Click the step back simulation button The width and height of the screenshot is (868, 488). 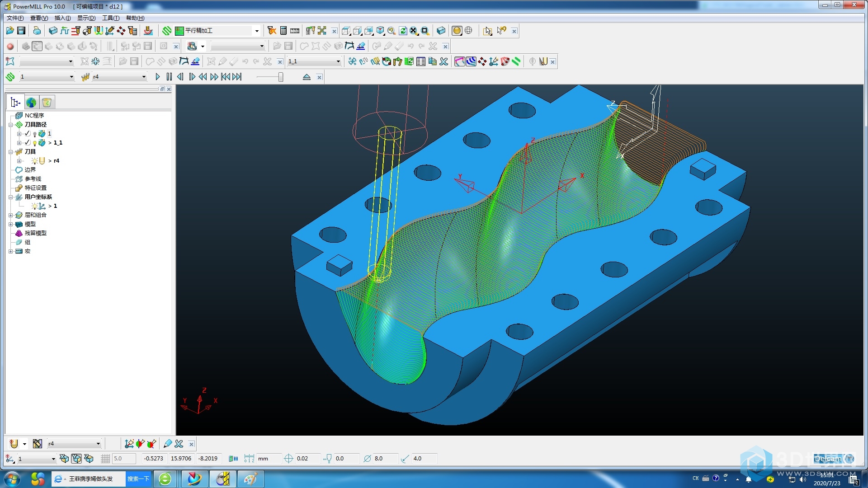(180, 77)
